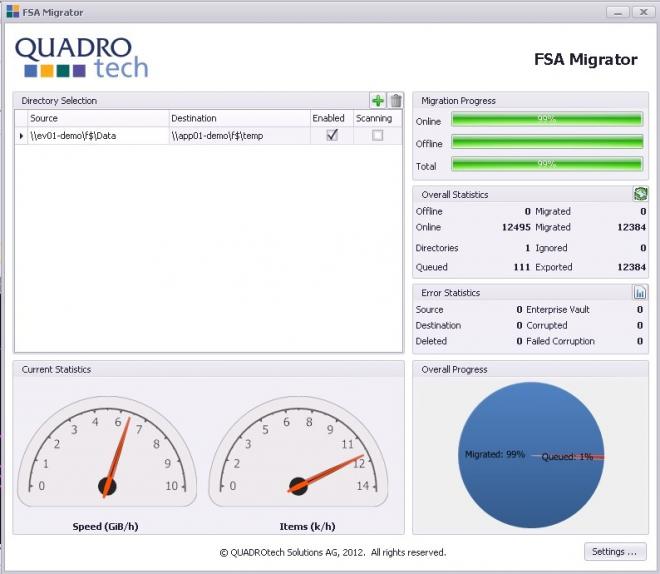Select the \\app01-demo\f$\temp destination cell
This screenshot has width=660, height=574.
pyautogui.click(x=239, y=136)
